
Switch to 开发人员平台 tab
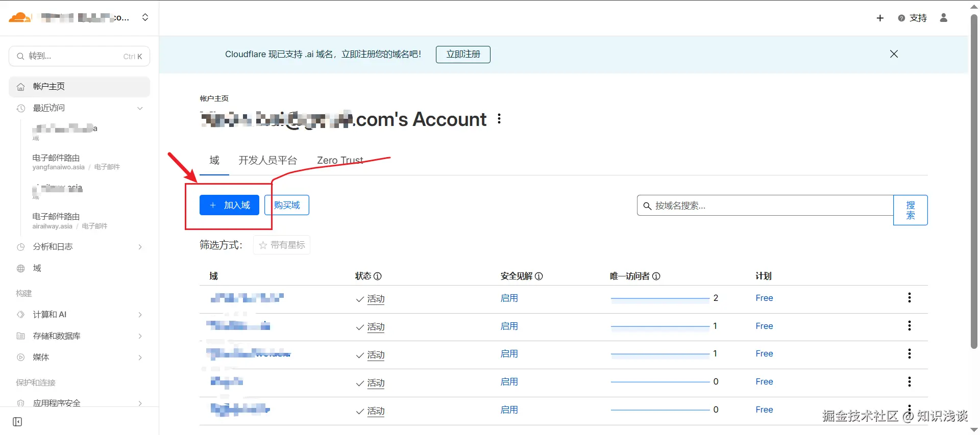pos(267,160)
